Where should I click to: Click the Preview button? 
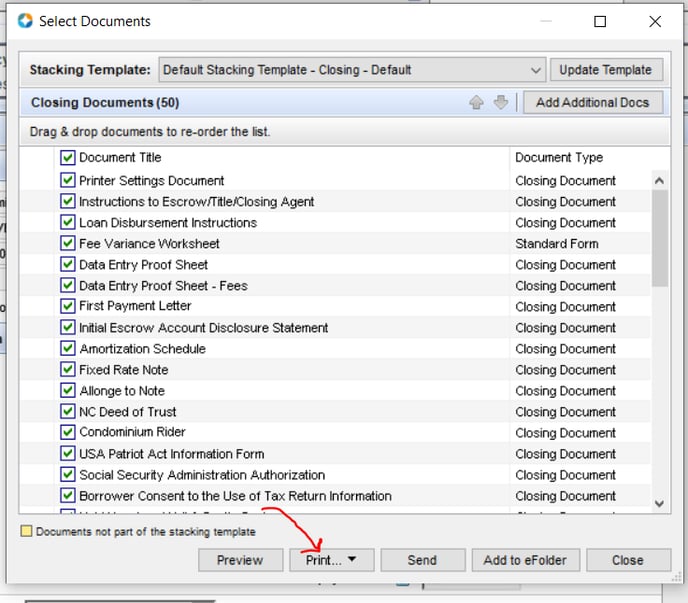(240, 560)
